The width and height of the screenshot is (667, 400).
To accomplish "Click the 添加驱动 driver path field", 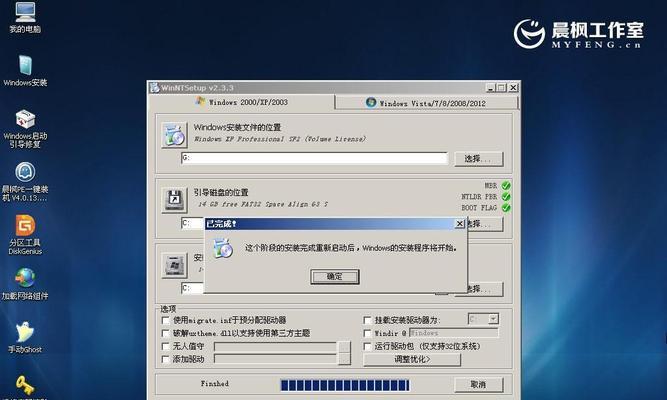I will pos(276,360).
